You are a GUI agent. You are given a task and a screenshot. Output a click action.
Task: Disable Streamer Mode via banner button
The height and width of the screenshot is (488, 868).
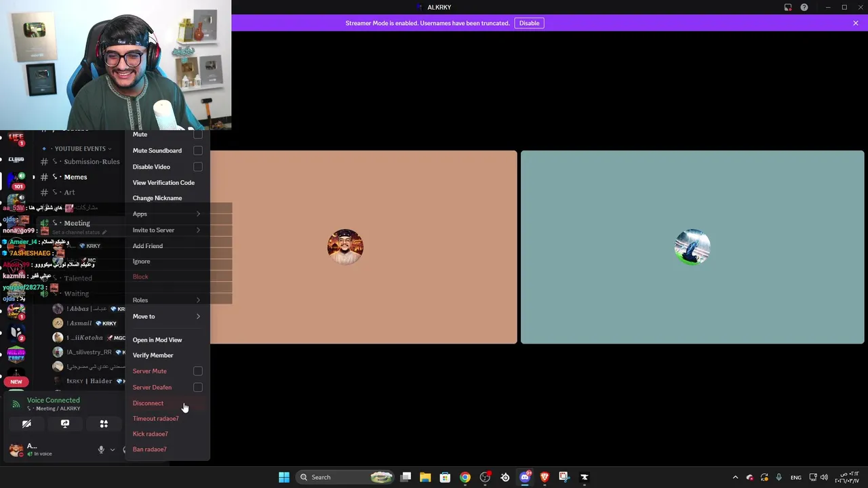pos(529,23)
